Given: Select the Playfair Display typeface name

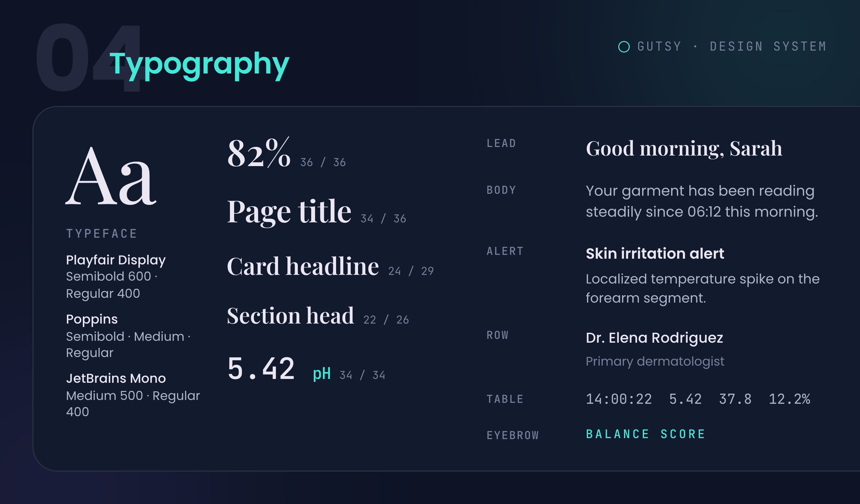Looking at the screenshot, I should tap(116, 260).
